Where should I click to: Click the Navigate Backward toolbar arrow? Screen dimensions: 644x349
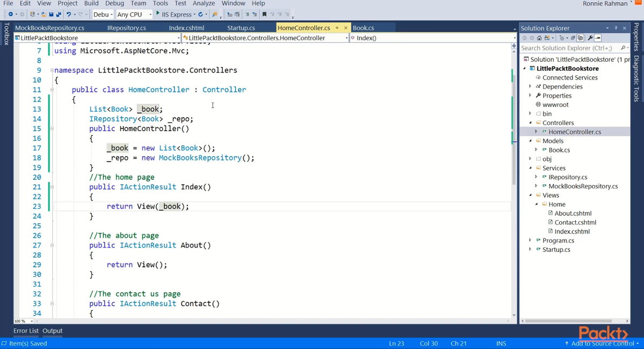(10, 14)
